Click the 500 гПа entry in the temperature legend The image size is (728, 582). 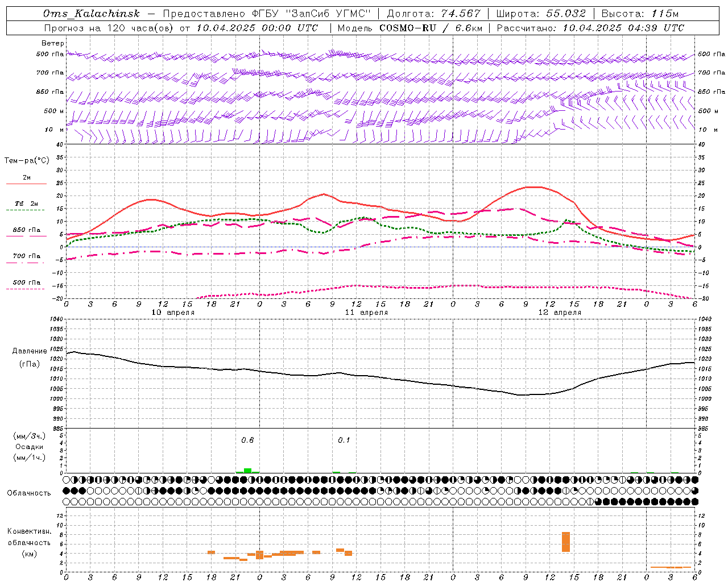[x=26, y=284]
